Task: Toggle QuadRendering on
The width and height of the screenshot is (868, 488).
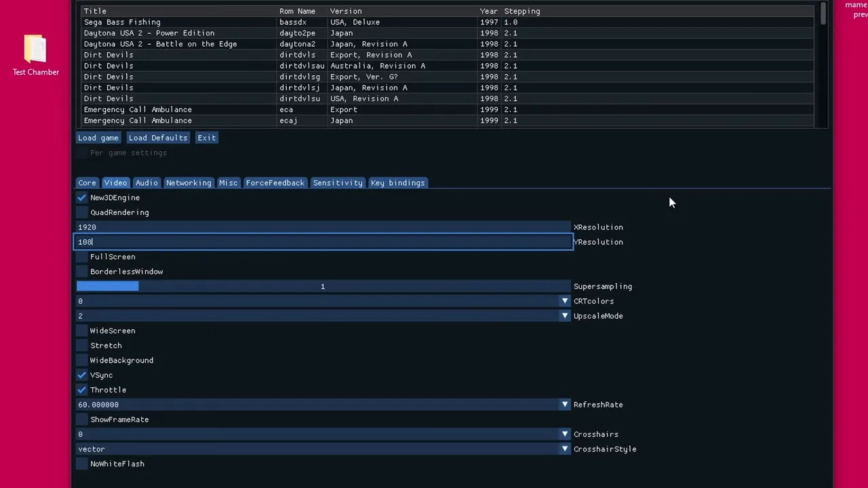Action: [81, 212]
